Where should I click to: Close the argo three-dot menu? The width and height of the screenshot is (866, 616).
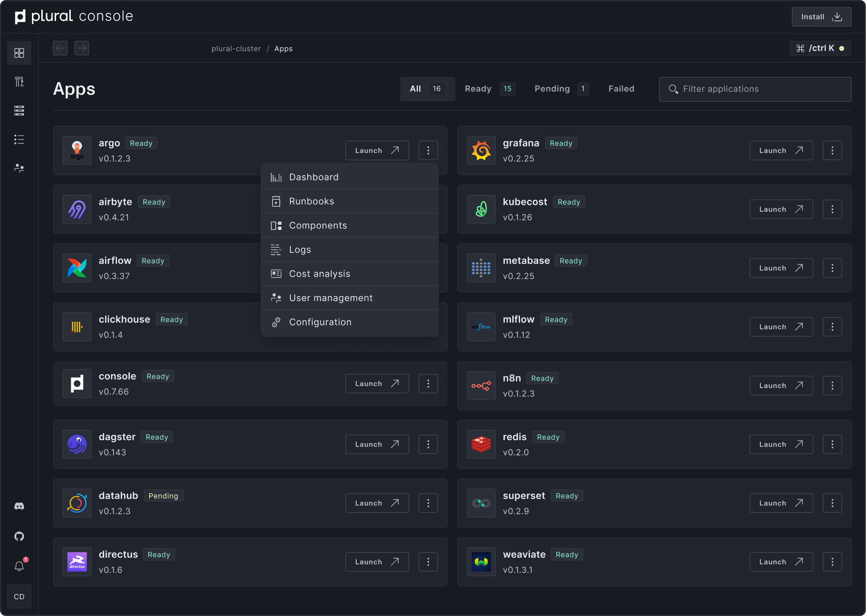pos(428,150)
